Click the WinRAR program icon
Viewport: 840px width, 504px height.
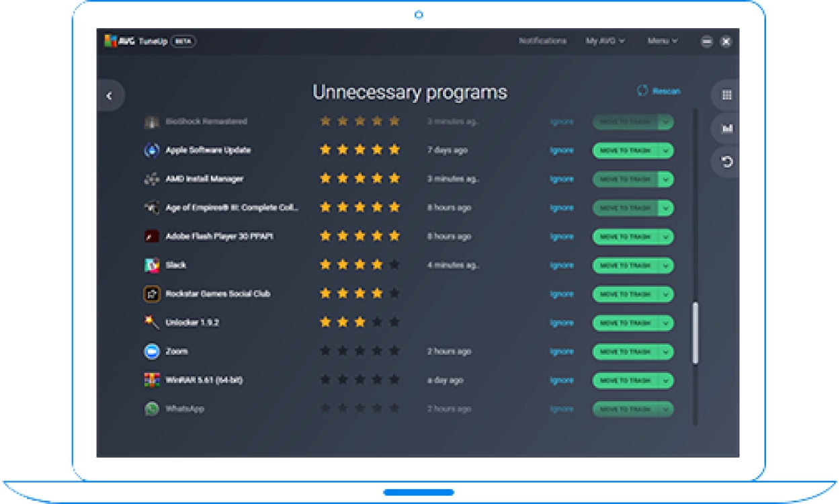pyautogui.click(x=152, y=380)
